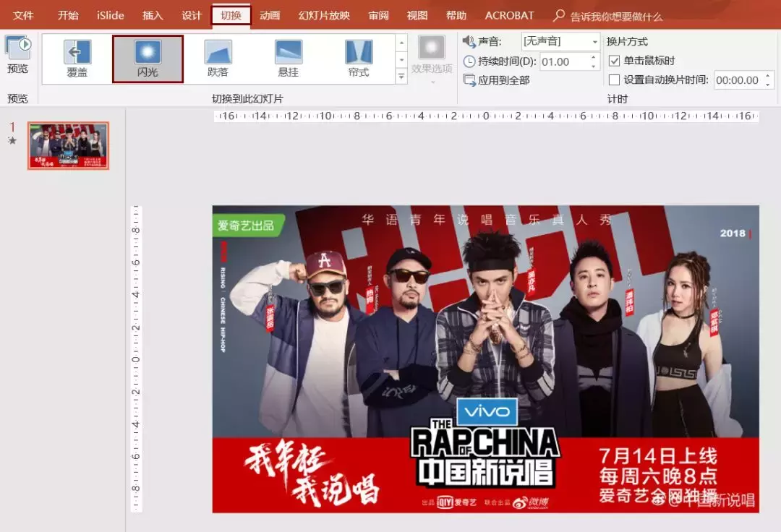The width and height of the screenshot is (781, 532).
Task: Increase the duration value stepper up
Action: click(x=593, y=58)
